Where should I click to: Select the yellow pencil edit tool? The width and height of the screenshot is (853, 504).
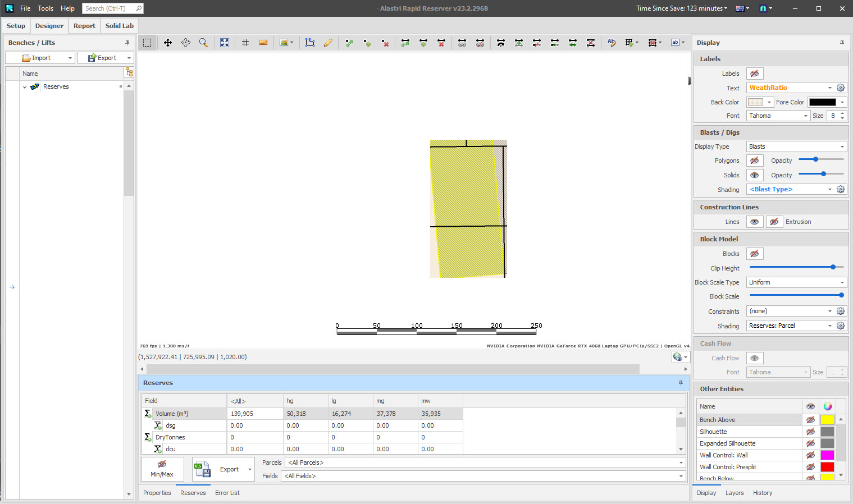(x=328, y=43)
